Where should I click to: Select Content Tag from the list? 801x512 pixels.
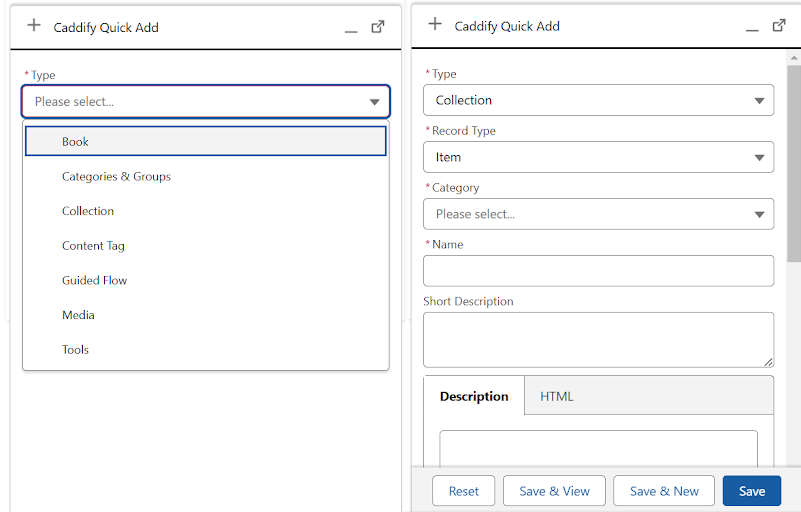click(93, 246)
